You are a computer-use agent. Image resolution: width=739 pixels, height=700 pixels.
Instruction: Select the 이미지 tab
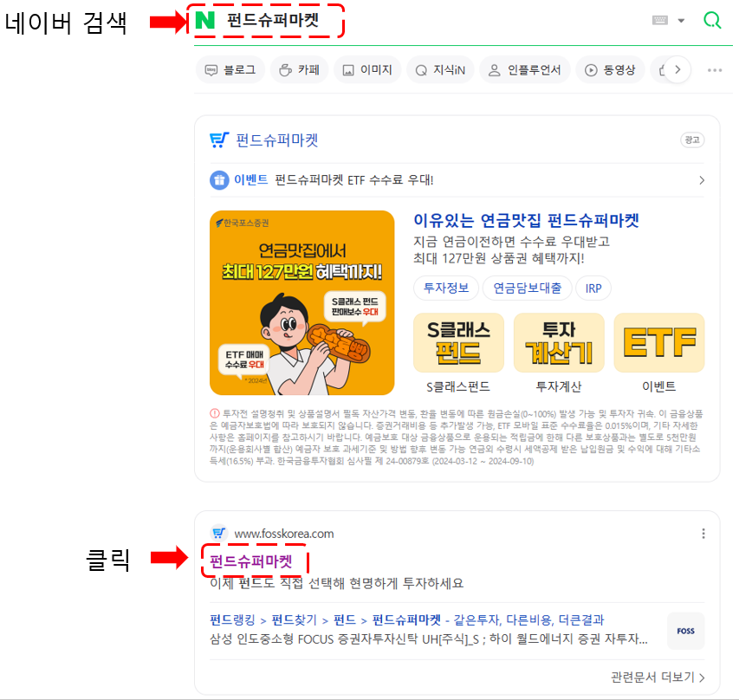pyautogui.click(x=367, y=70)
